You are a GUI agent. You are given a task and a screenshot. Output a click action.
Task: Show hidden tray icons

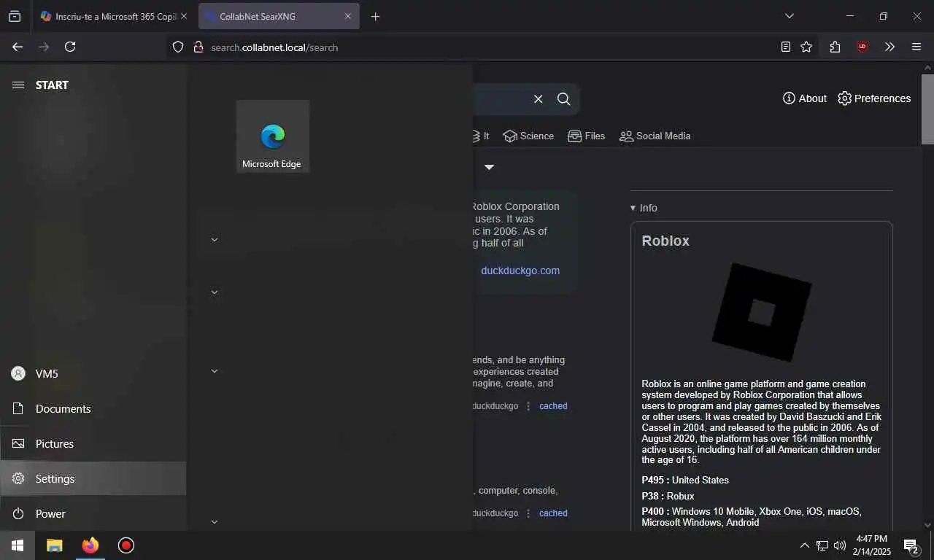click(805, 545)
